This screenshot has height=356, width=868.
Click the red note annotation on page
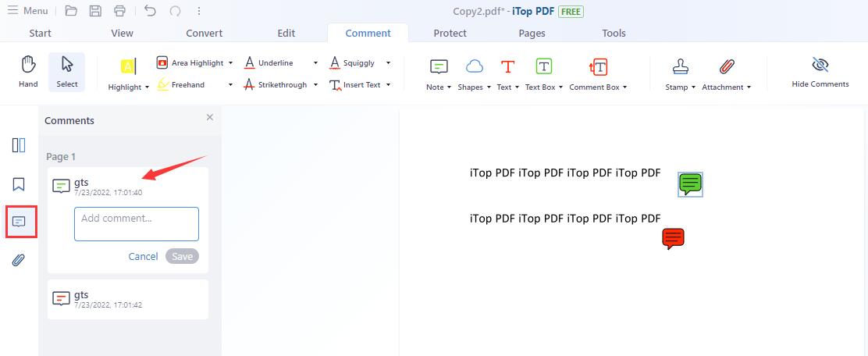[x=673, y=239]
